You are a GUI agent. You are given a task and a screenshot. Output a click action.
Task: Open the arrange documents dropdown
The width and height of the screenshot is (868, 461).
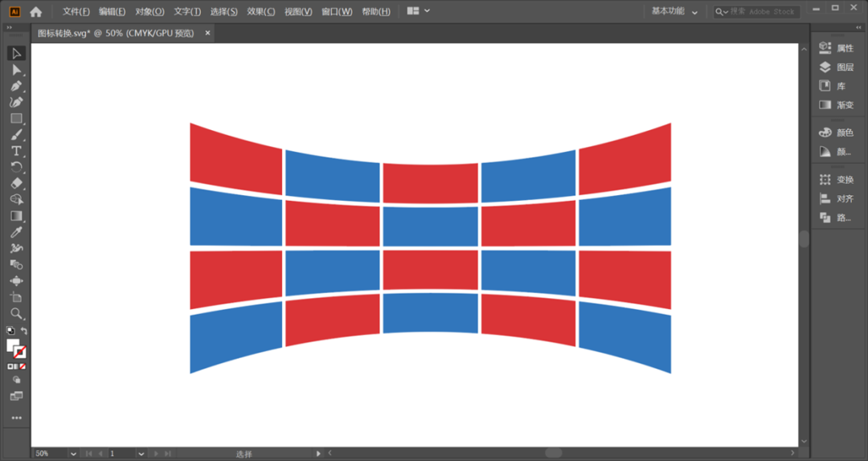point(419,11)
